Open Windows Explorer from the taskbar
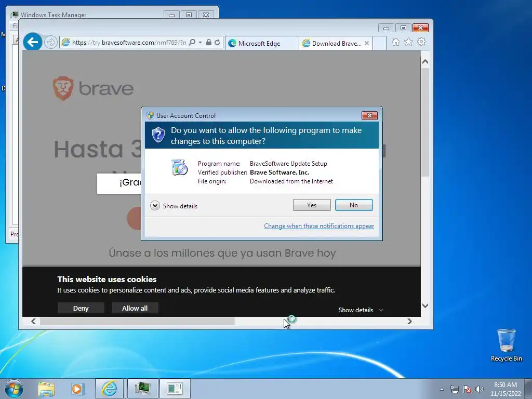Image resolution: width=532 pixels, height=399 pixels. [x=46, y=389]
